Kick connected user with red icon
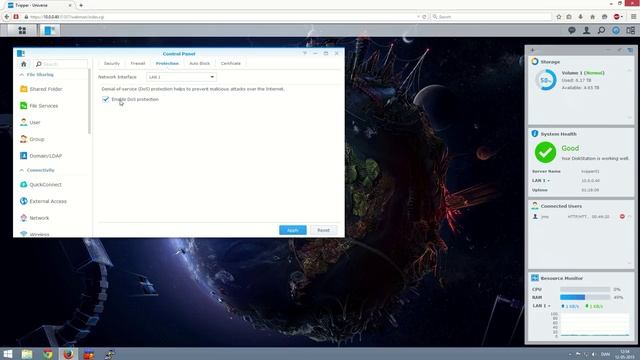This screenshot has width=640, height=360. click(622, 216)
